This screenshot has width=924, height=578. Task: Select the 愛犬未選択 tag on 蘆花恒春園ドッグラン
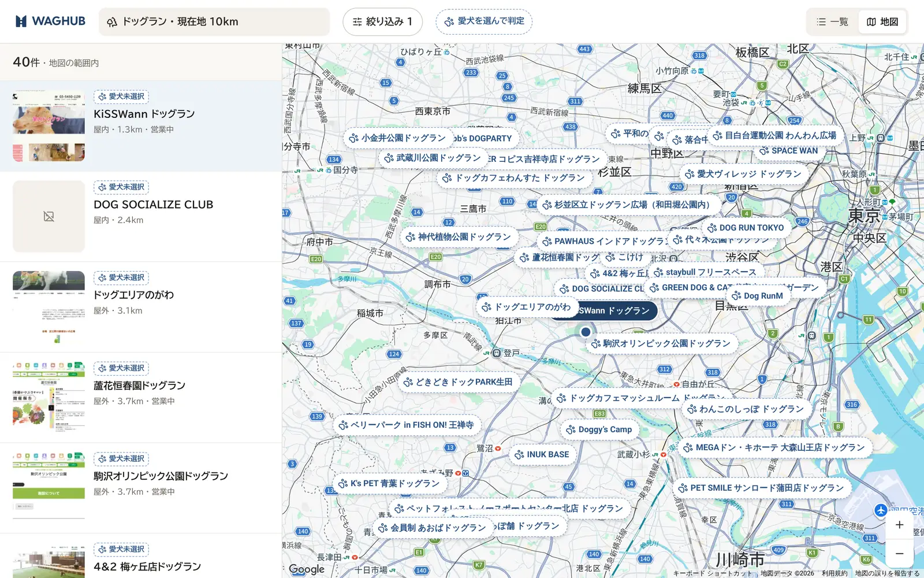pos(121,368)
